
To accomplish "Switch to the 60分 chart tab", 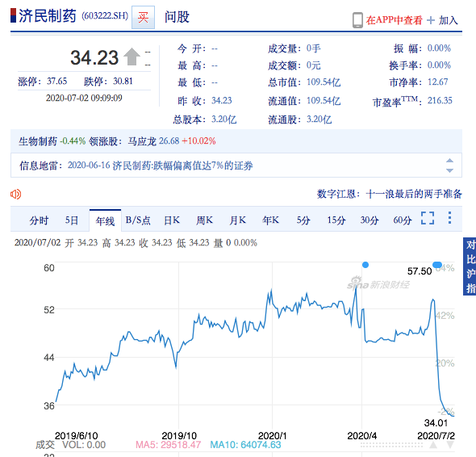I will pos(403,220).
